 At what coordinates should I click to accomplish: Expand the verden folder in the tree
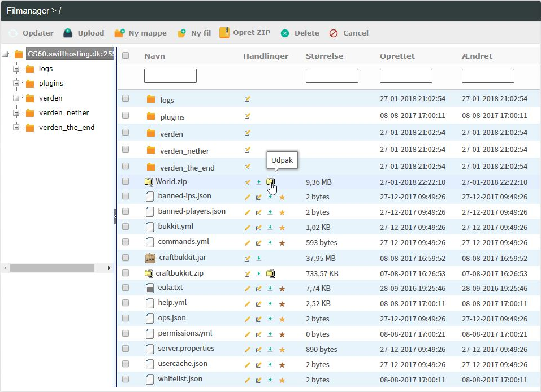coord(16,98)
